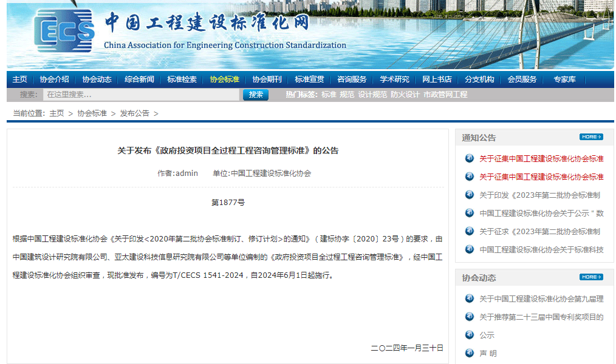Click bullet icon beside 关于征求《2023年第二批 notice
Screen dimensions: 616x364
[470, 231]
